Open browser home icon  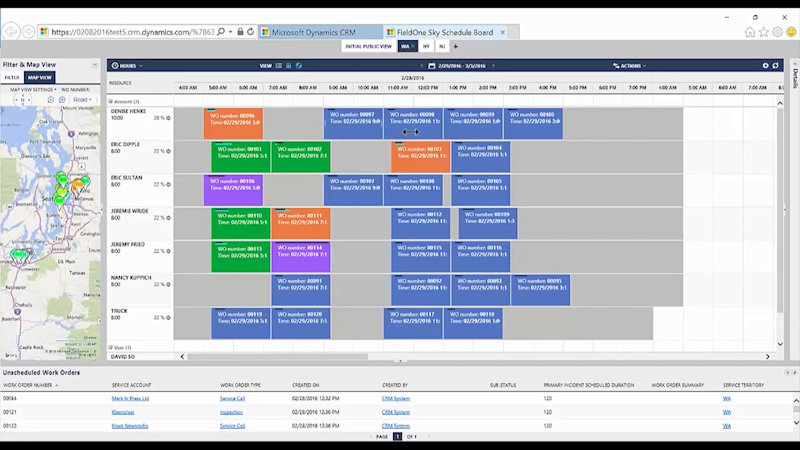point(749,32)
